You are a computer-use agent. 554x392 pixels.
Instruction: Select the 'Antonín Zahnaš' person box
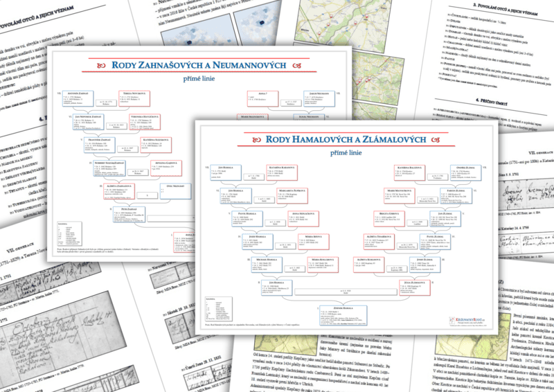(78, 98)
